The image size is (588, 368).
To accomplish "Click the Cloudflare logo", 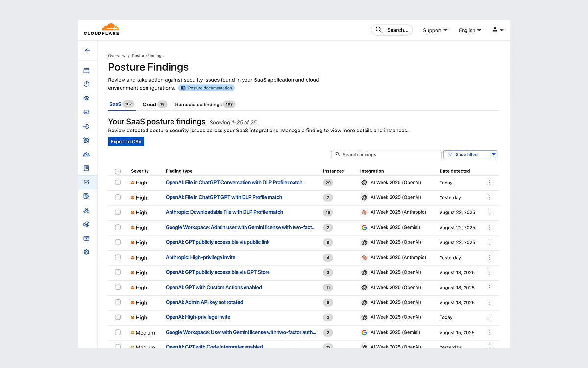I will pos(101,29).
